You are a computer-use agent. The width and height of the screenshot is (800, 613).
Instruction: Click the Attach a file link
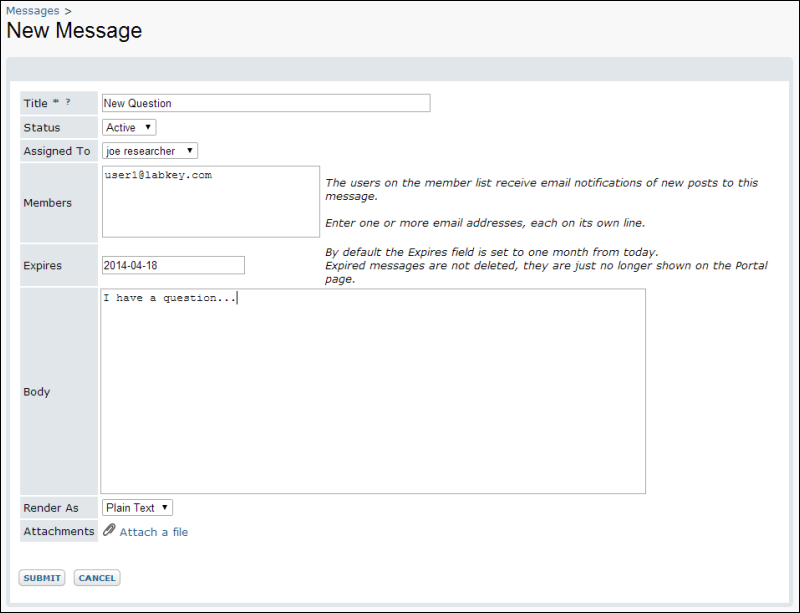[x=154, y=532]
